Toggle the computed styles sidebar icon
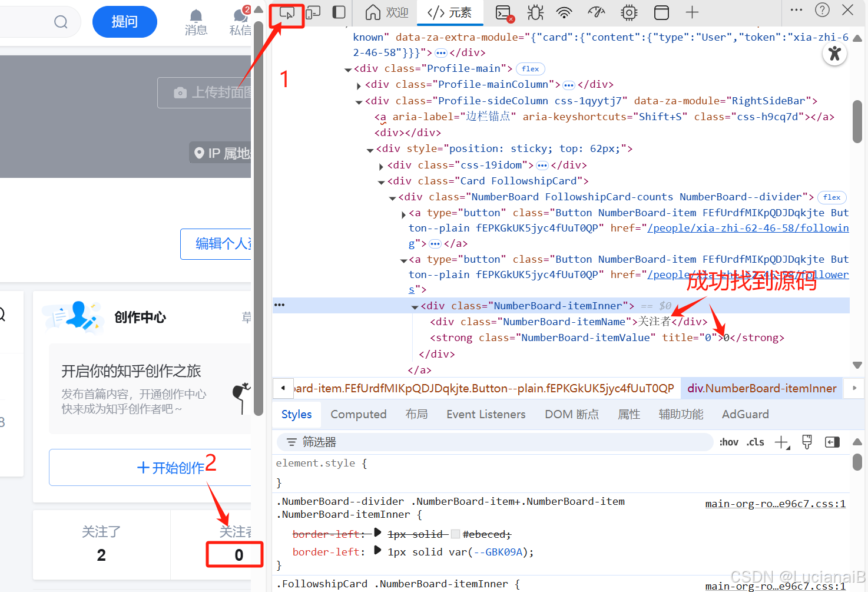 pyautogui.click(x=832, y=442)
